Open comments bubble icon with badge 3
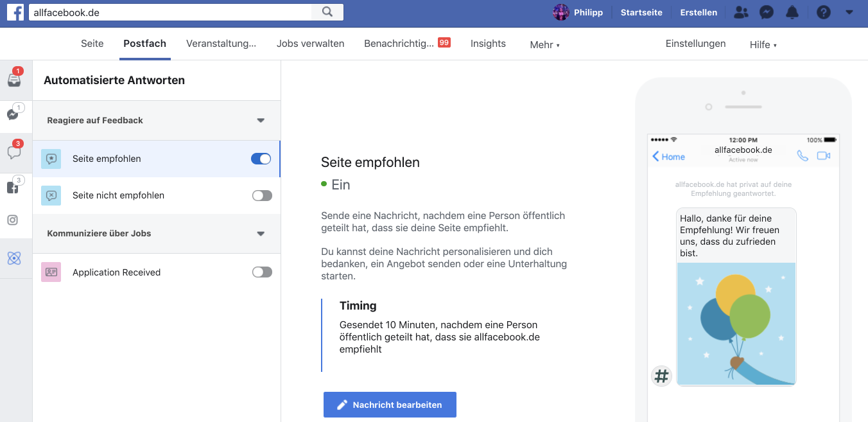The image size is (868, 422). point(13,152)
